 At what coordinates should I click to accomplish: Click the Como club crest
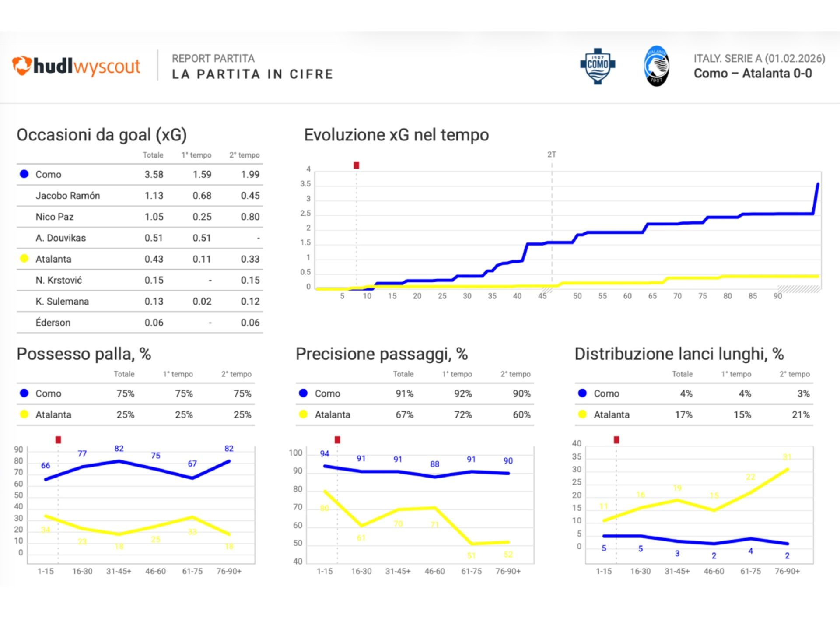(x=598, y=66)
